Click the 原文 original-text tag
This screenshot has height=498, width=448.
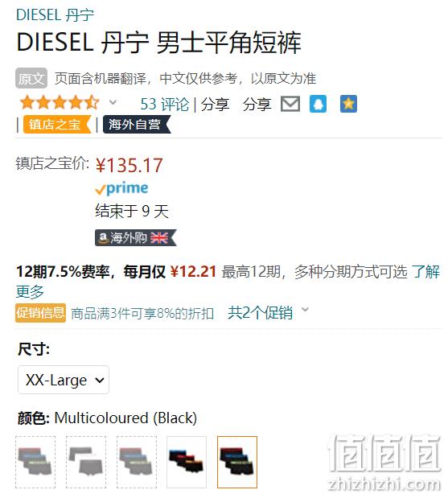pos(31,78)
